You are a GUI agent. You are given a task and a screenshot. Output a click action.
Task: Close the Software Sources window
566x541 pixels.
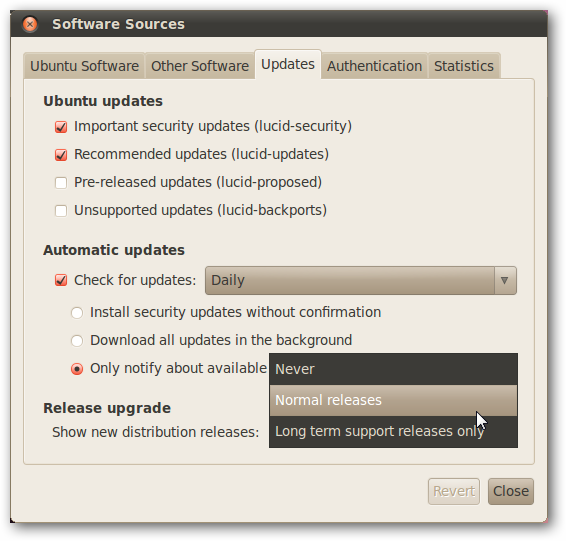(30, 24)
